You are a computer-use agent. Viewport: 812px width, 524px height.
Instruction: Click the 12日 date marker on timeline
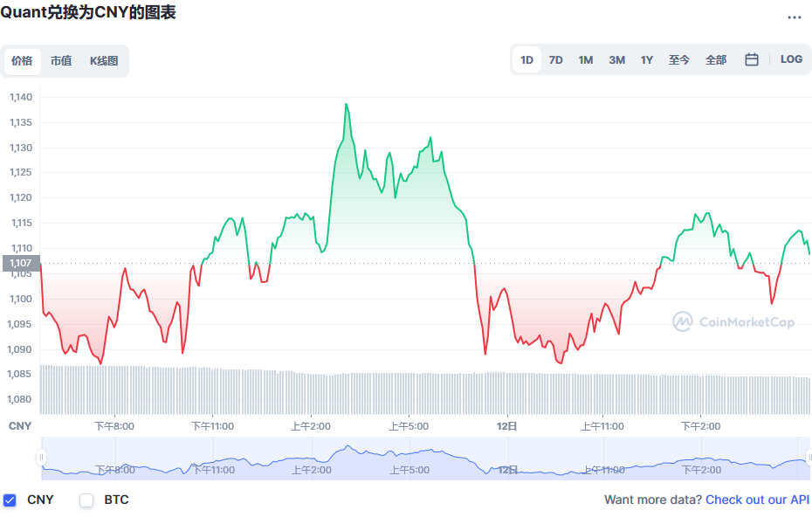click(x=506, y=425)
